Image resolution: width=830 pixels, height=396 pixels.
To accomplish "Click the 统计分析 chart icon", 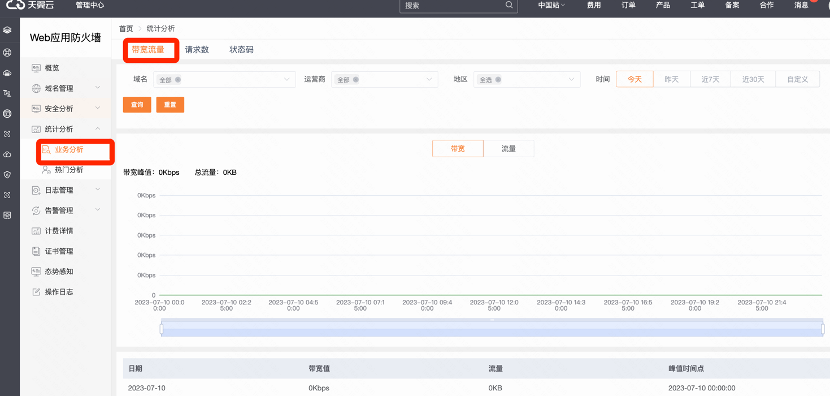I will 36,129.
